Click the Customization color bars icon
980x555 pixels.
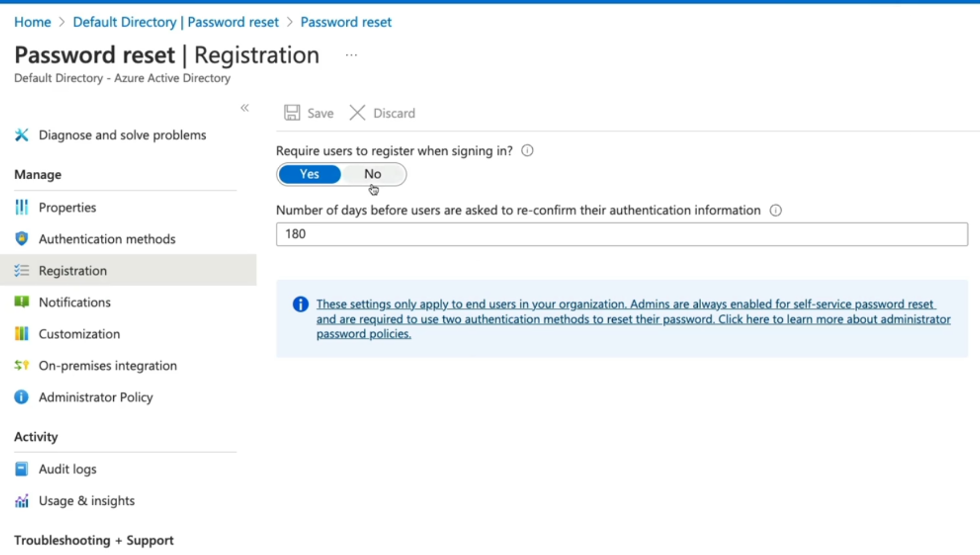click(x=21, y=334)
